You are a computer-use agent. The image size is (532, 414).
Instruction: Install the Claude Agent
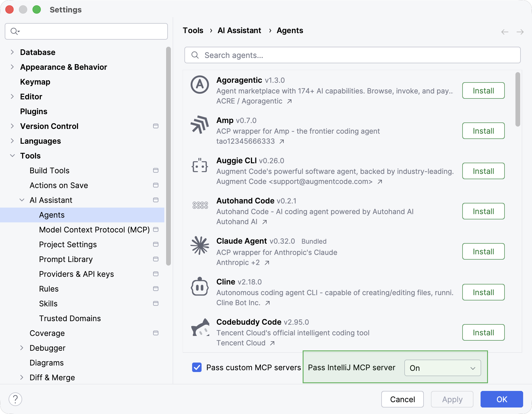483,251
